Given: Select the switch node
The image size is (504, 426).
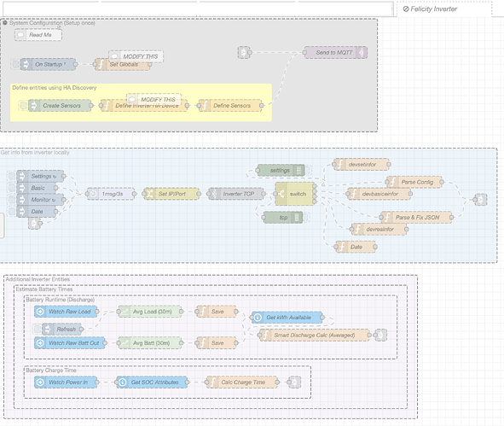Looking at the screenshot, I should 294,194.
